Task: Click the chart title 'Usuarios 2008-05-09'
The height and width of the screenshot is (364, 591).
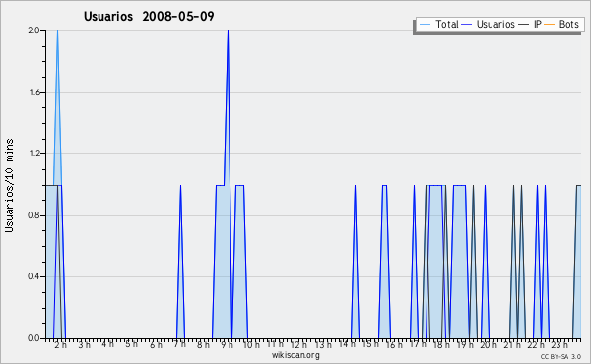Action: [149, 16]
